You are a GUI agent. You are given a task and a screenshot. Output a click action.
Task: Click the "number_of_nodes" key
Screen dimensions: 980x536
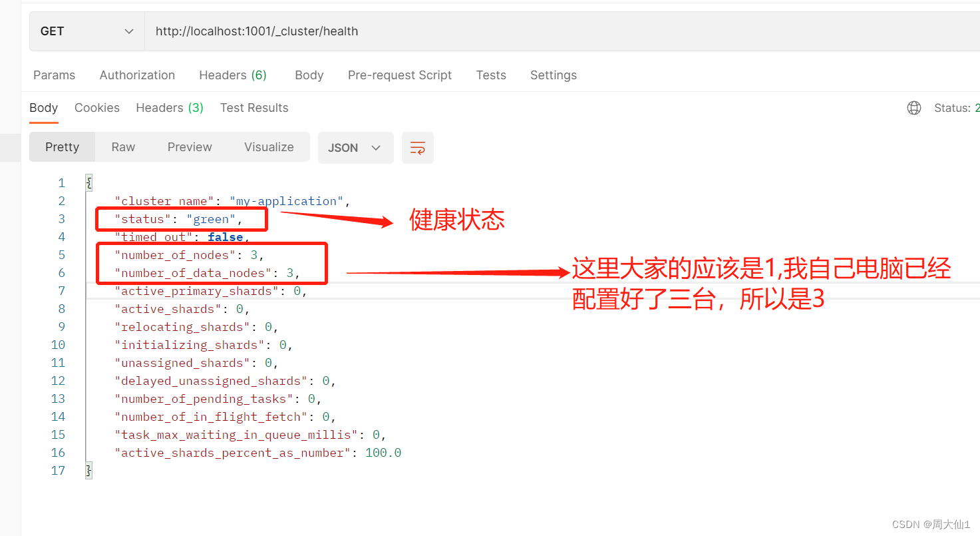176,255
